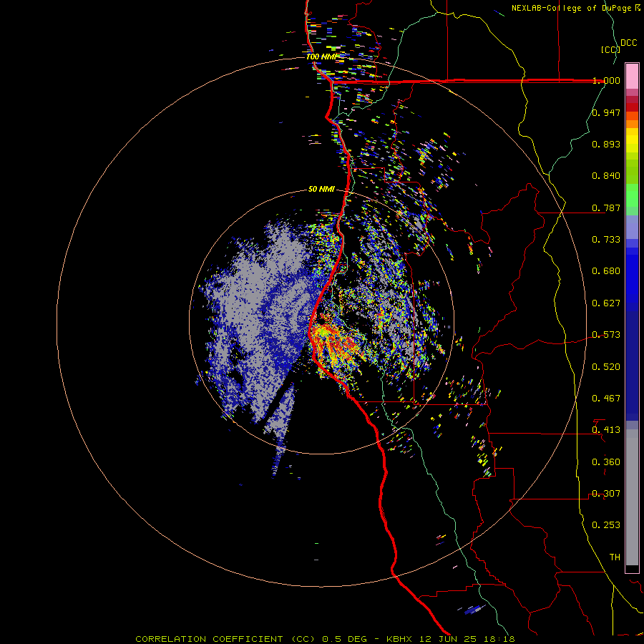Click the 0.787 value on color scale
The image size is (644, 644).
point(606,208)
